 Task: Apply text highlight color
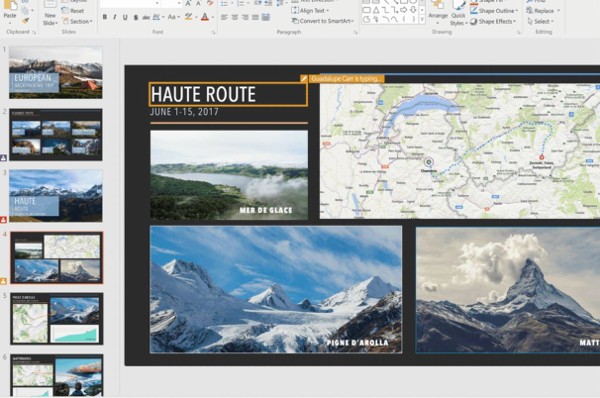click(188, 17)
